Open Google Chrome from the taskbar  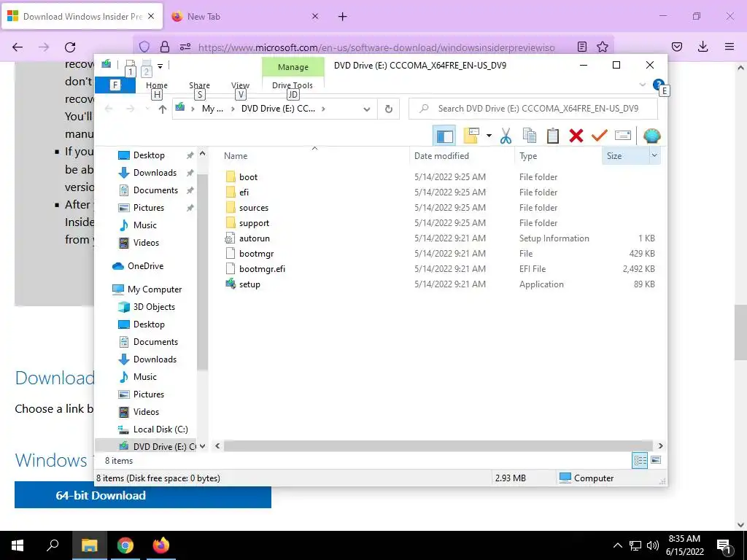125,545
